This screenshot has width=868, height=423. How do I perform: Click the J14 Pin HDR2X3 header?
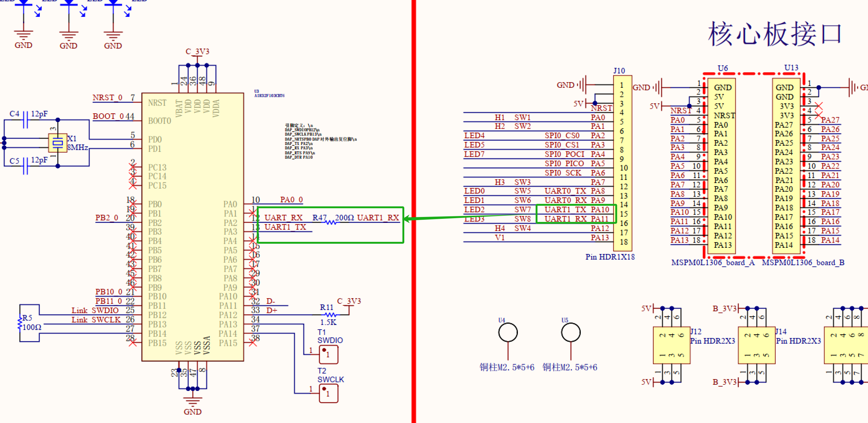pyautogui.click(x=756, y=345)
